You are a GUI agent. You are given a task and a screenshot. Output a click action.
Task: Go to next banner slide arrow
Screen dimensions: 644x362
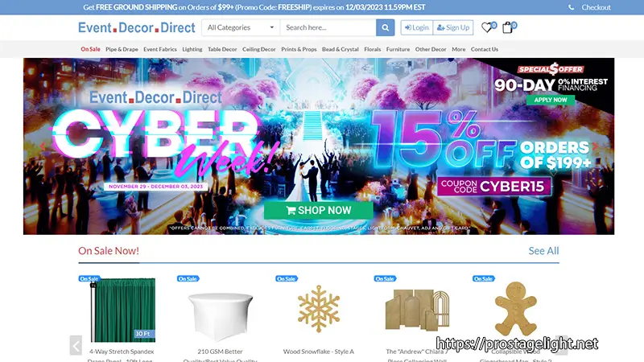[595, 146]
